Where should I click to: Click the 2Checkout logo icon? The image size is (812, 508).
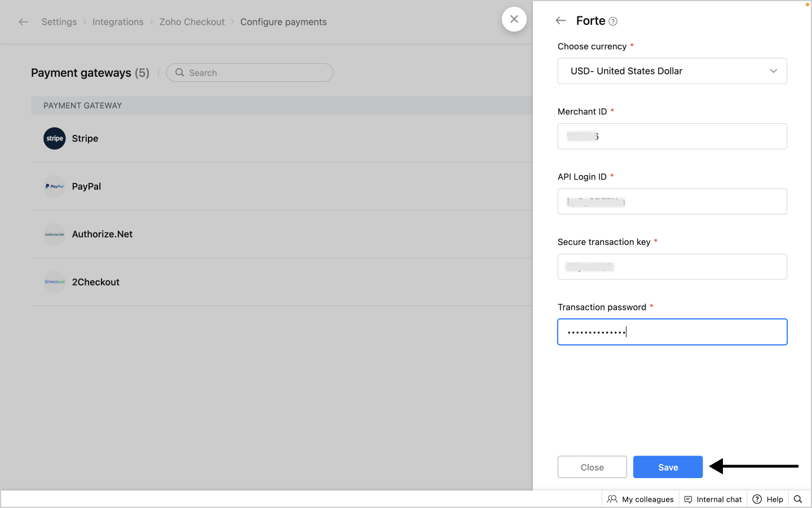[x=55, y=282]
